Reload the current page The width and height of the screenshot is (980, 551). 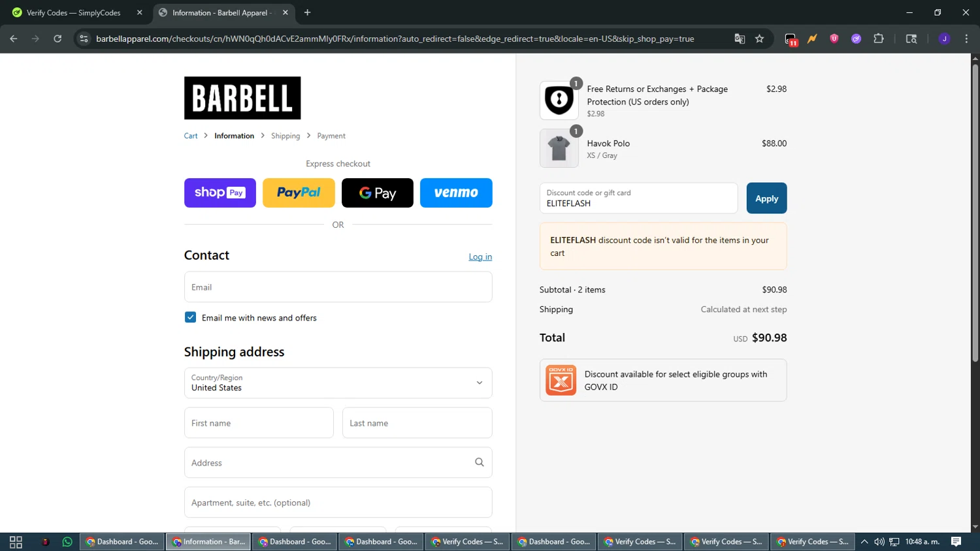57,39
